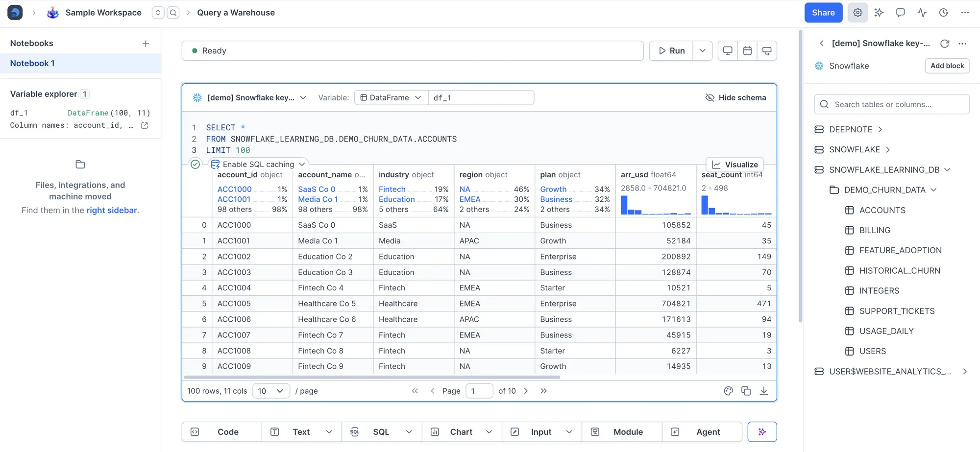980x452 pixels.
Task: Click the page number input field
Action: click(x=479, y=391)
